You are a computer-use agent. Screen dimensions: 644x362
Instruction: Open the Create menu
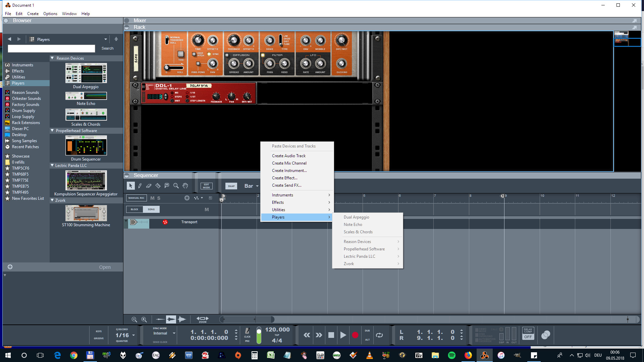pyautogui.click(x=33, y=14)
